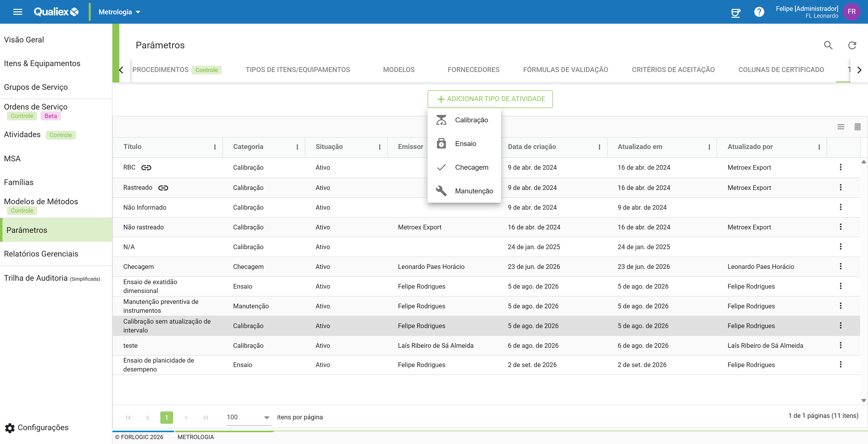Open the items per page dropdown
Image resolution: width=868 pixels, height=444 pixels.
249,417
